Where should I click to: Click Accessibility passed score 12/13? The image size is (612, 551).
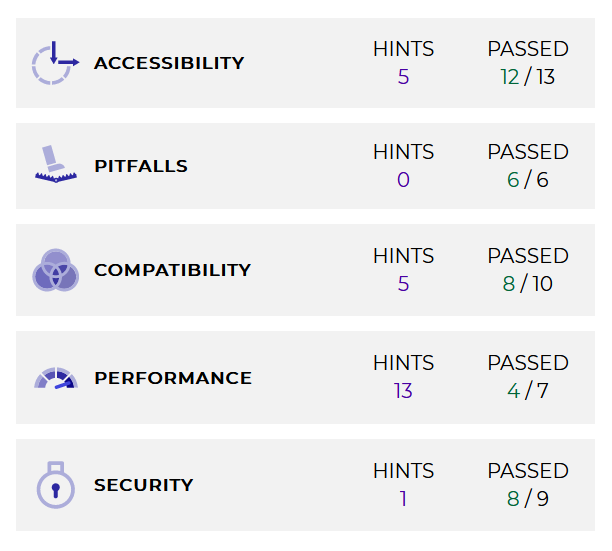pos(528,77)
